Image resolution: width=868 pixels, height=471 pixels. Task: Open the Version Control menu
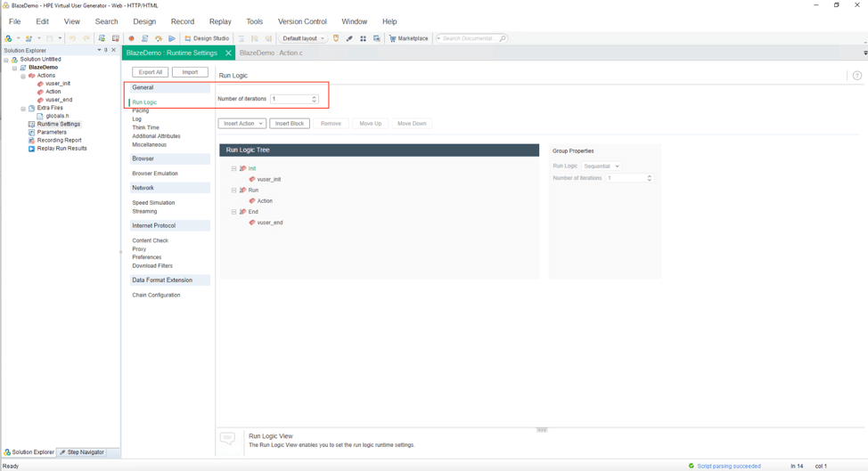tap(302, 21)
